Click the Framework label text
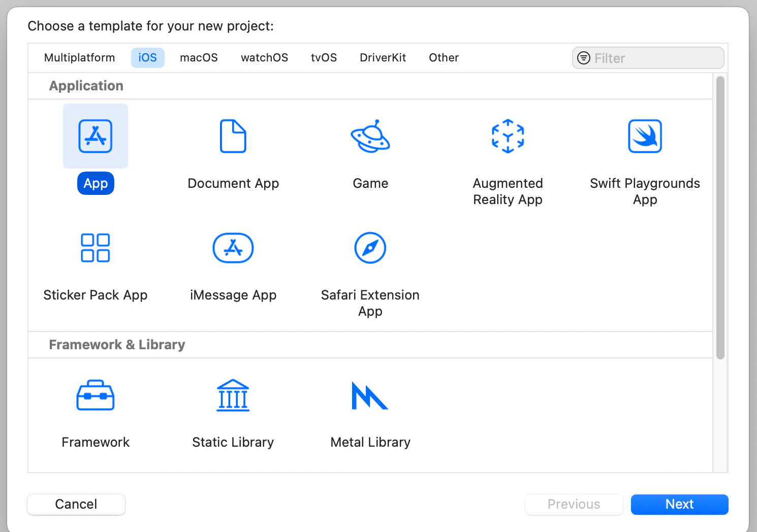 click(96, 442)
